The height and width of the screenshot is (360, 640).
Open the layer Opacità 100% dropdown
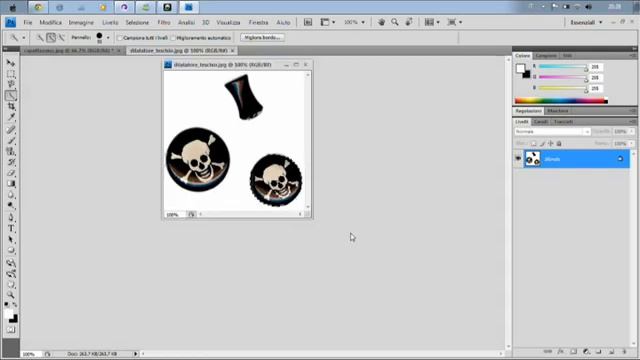tap(632, 131)
